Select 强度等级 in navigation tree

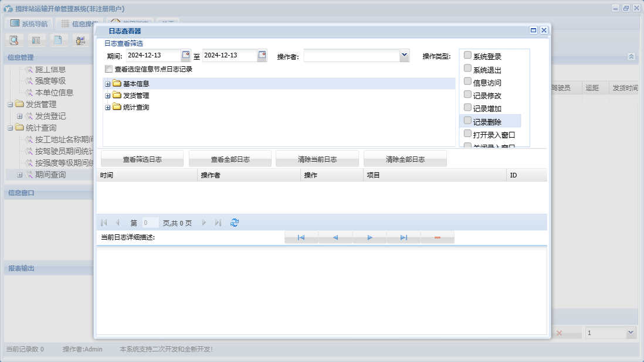click(50, 81)
